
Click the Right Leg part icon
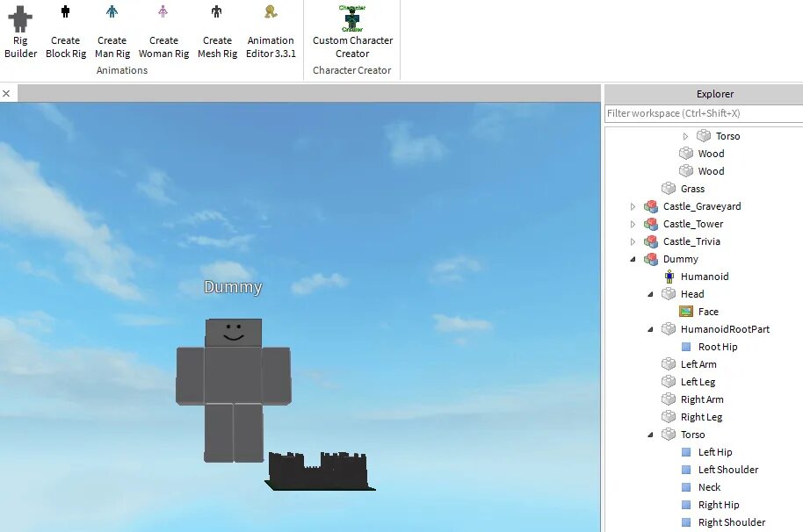[x=669, y=417]
